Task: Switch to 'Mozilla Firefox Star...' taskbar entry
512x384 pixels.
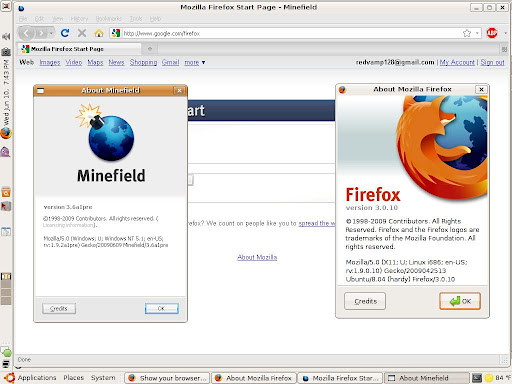Action: point(340,378)
